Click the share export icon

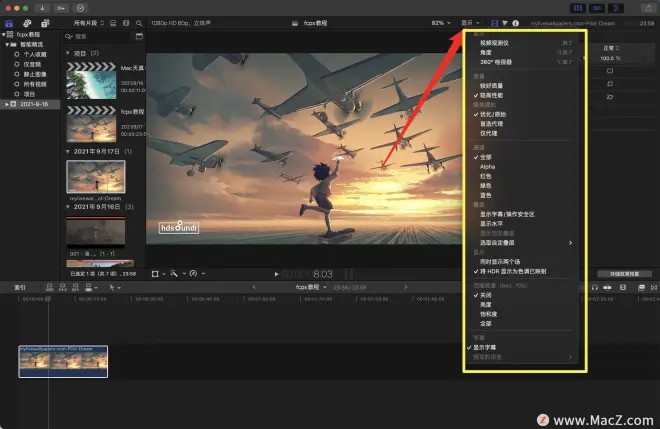[x=648, y=8]
